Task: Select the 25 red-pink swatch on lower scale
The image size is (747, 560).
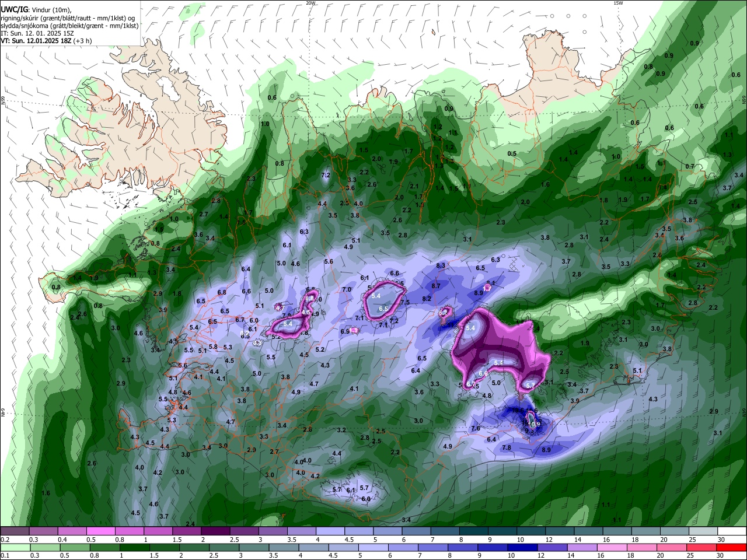Action: point(701,548)
